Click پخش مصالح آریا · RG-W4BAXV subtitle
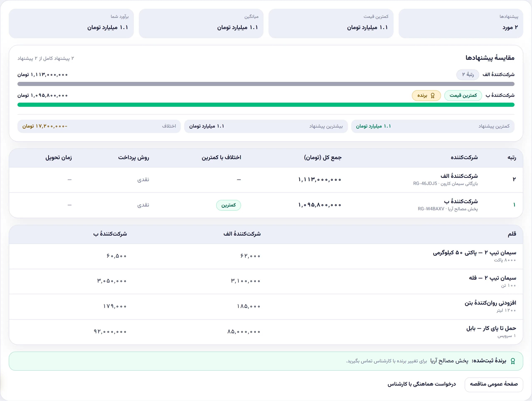This screenshot has width=532, height=401. pos(448,209)
